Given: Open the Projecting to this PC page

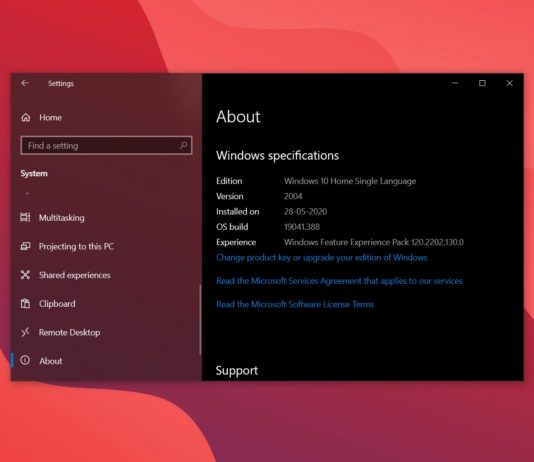Looking at the screenshot, I should (x=76, y=246).
